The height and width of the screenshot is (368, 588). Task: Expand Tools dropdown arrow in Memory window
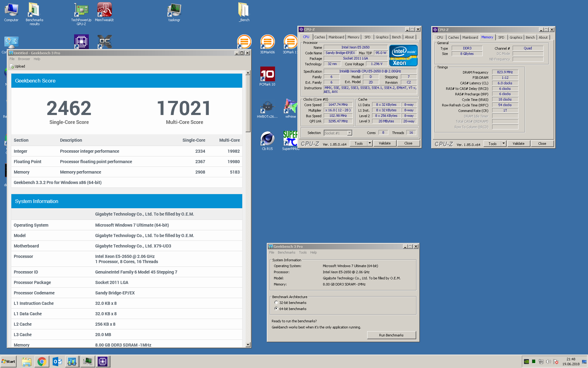click(503, 144)
